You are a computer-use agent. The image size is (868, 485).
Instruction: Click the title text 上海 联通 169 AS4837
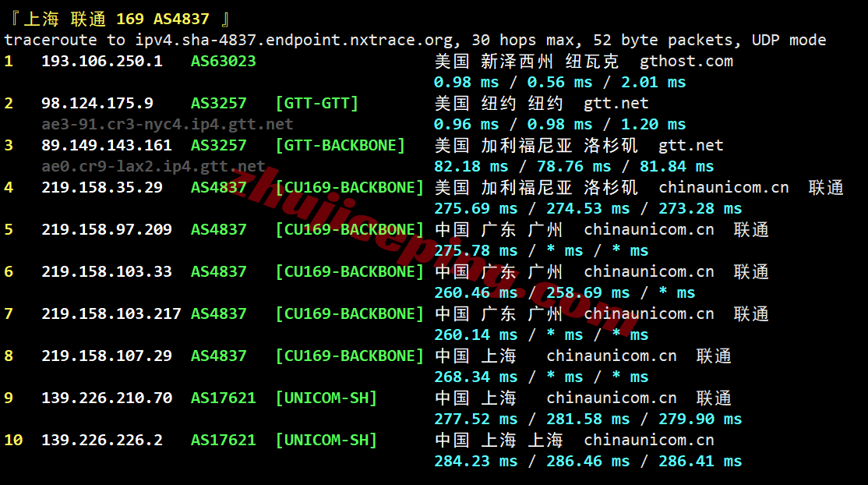[x=116, y=19]
